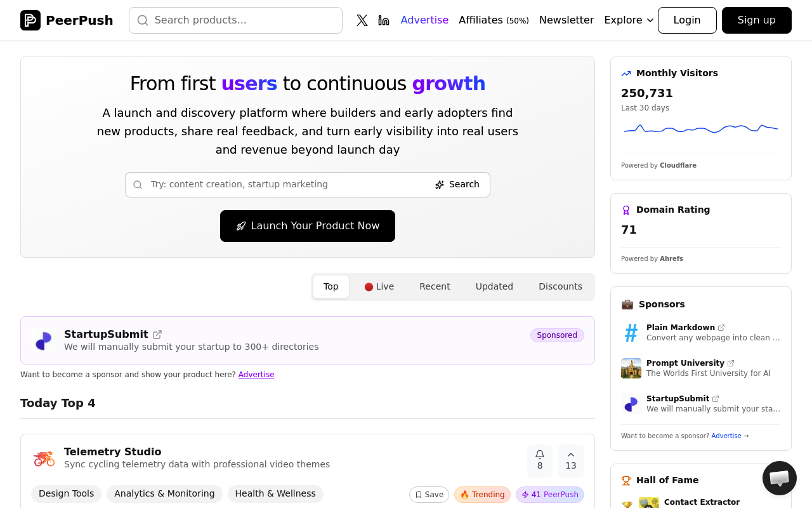This screenshot has height=508, width=812.
Task: Click the Contact Extractor thumbnail
Action: (x=649, y=503)
